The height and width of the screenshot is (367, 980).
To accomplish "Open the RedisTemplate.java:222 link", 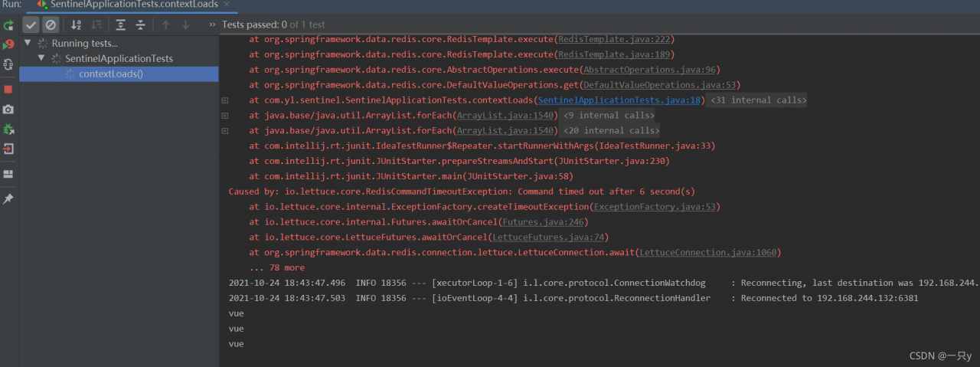I will click(614, 39).
